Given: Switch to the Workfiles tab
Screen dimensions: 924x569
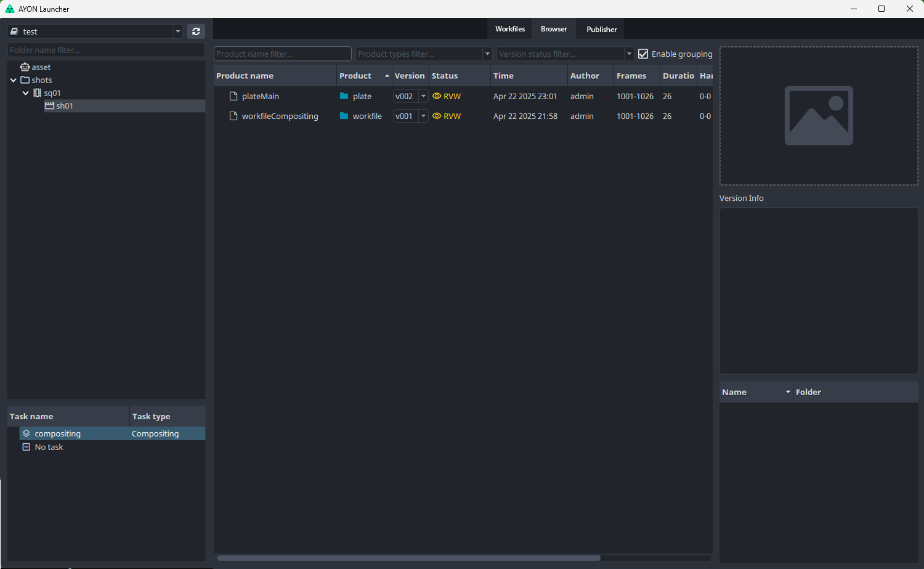Looking at the screenshot, I should [x=510, y=29].
